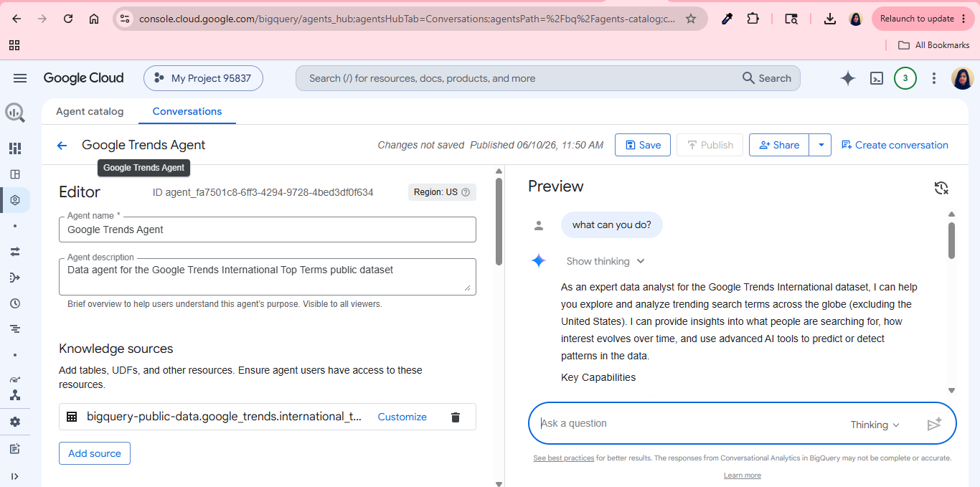The height and width of the screenshot is (487, 980).
Task: Click the Google Cloud logo
Action: click(x=83, y=78)
